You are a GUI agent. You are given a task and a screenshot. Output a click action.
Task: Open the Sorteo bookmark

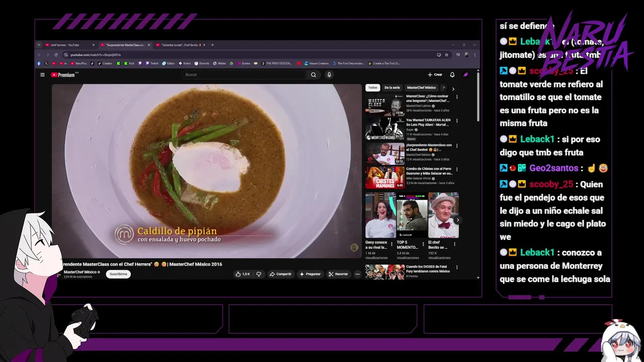click(244, 63)
